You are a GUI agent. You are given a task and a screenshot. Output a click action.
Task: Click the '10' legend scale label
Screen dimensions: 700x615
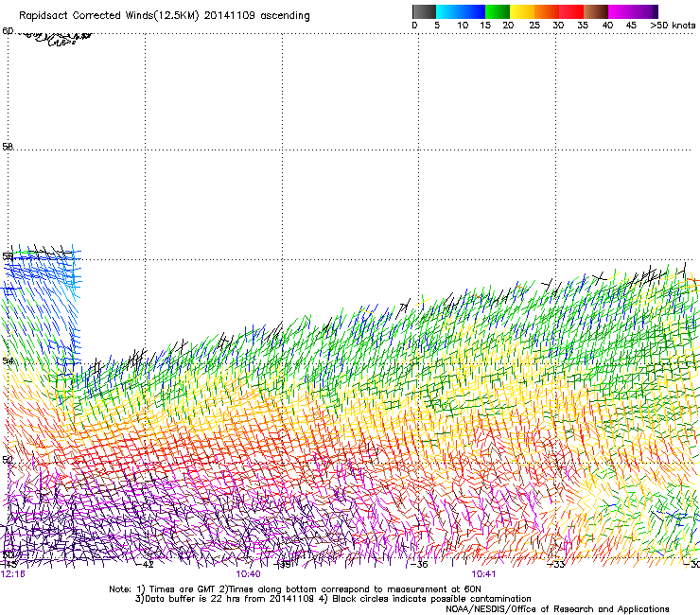[x=463, y=26]
